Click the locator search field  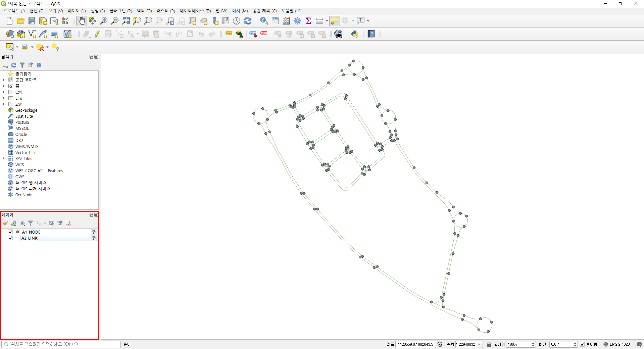coord(61,344)
